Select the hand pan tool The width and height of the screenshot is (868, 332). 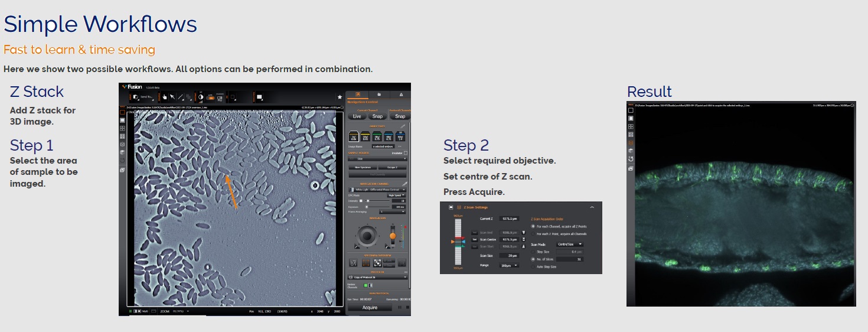[165, 97]
